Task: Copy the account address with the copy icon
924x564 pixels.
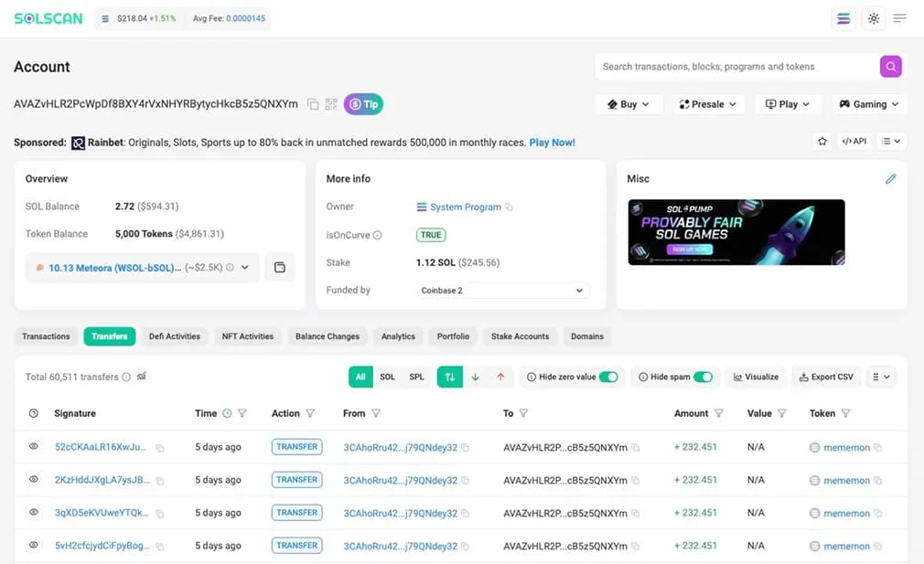Action: (310, 105)
